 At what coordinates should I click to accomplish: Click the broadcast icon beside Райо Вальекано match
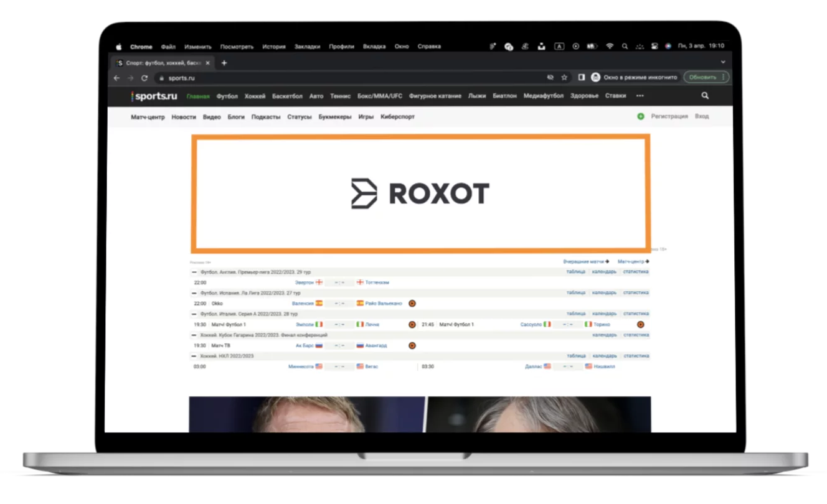point(412,302)
